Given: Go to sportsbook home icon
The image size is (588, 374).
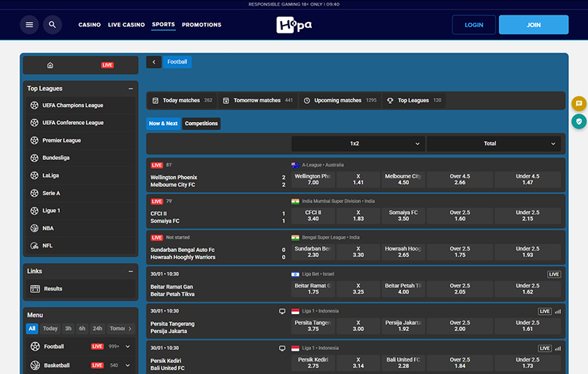Looking at the screenshot, I should (50, 65).
